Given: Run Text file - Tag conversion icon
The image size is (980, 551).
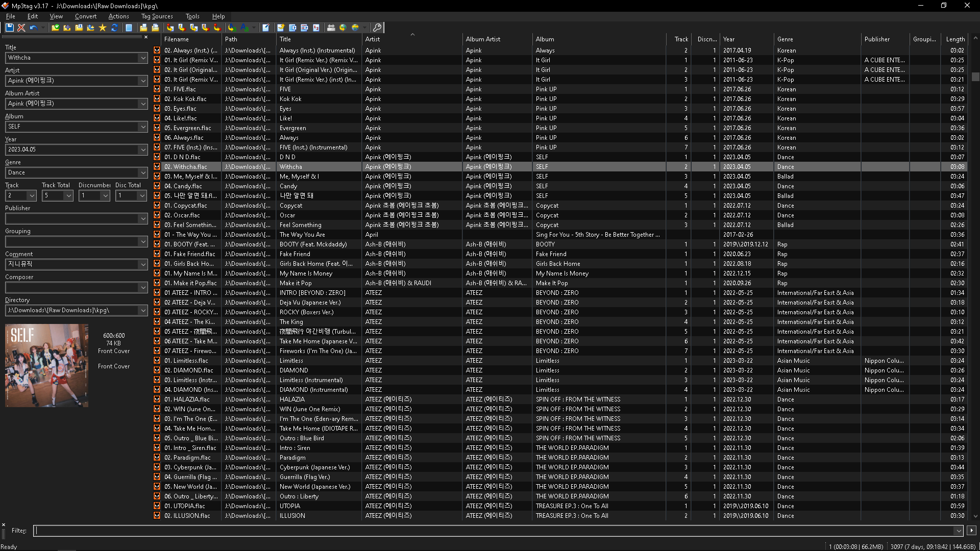Looking at the screenshot, I should tap(205, 28).
